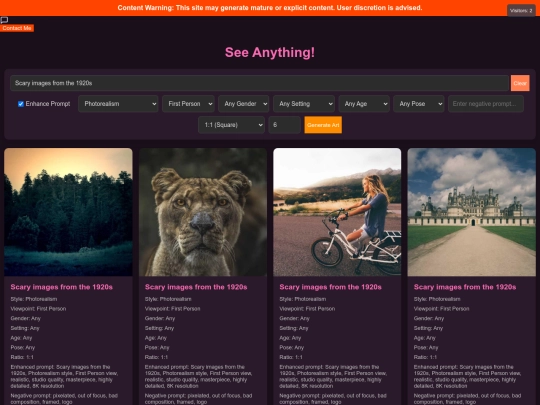
Task: Click Negative prompt text in forest card
Action: pyautogui.click(x=64, y=399)
